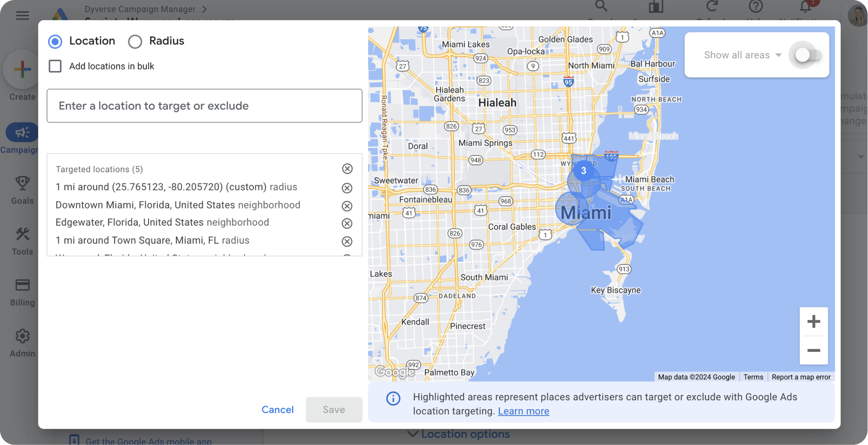Screen dimensions: 868x445
Task: Open the Learn more link about location targeting
Action: [x=523, y=411]
